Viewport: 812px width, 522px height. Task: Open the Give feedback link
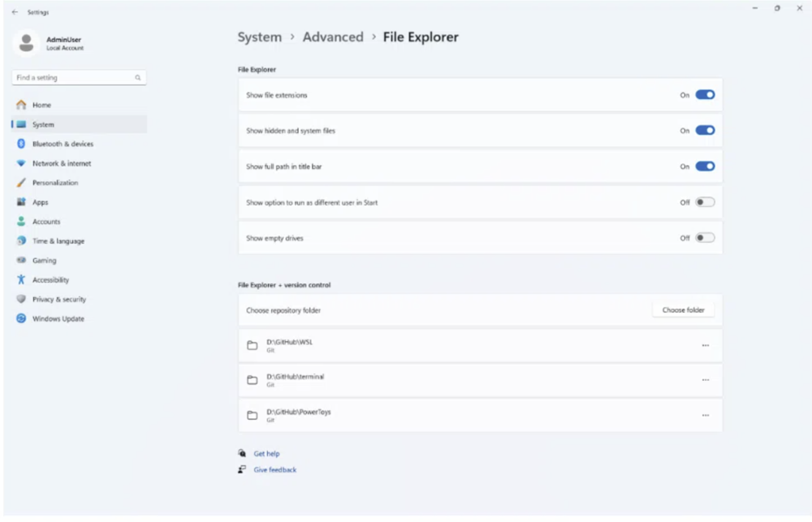coord(275,470)
